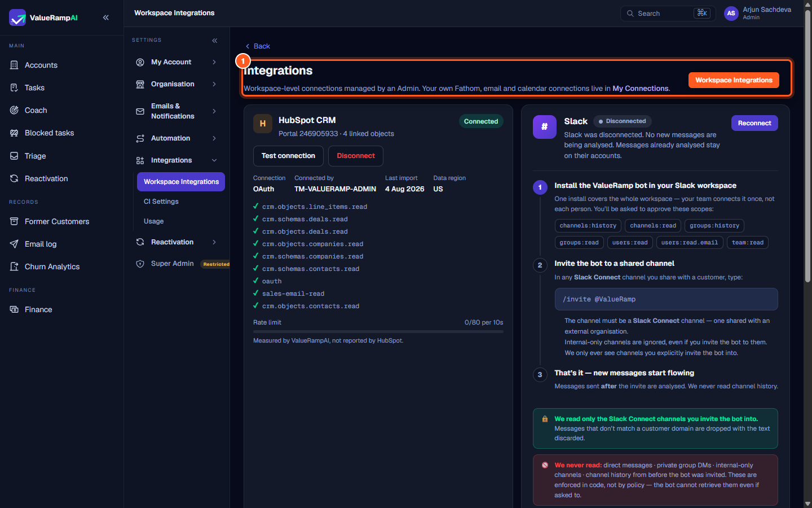
Task: Click the Emails & Notifications envelope icon
Action: tap(140, 111)
